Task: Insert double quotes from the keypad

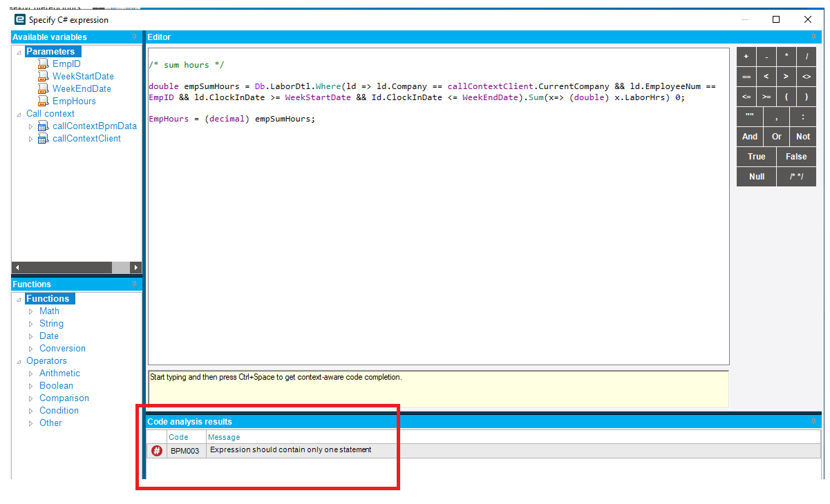Action: [x=750, y=117]
